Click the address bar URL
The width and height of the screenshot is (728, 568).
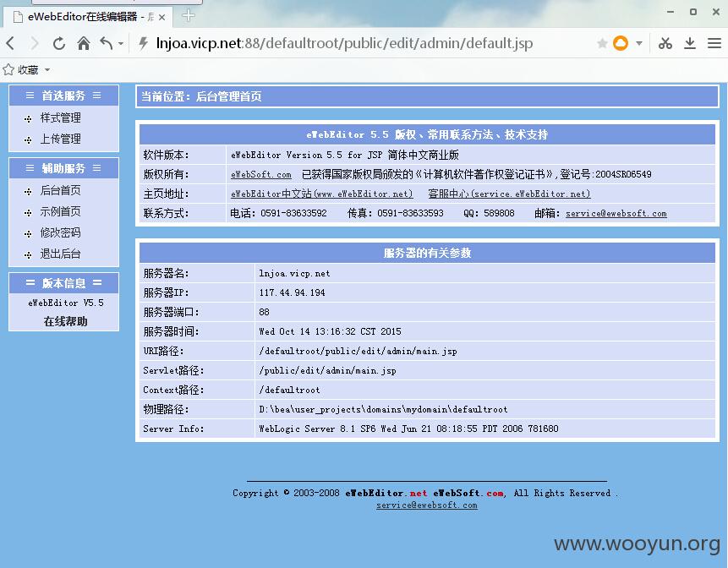(x=344, y=43)
